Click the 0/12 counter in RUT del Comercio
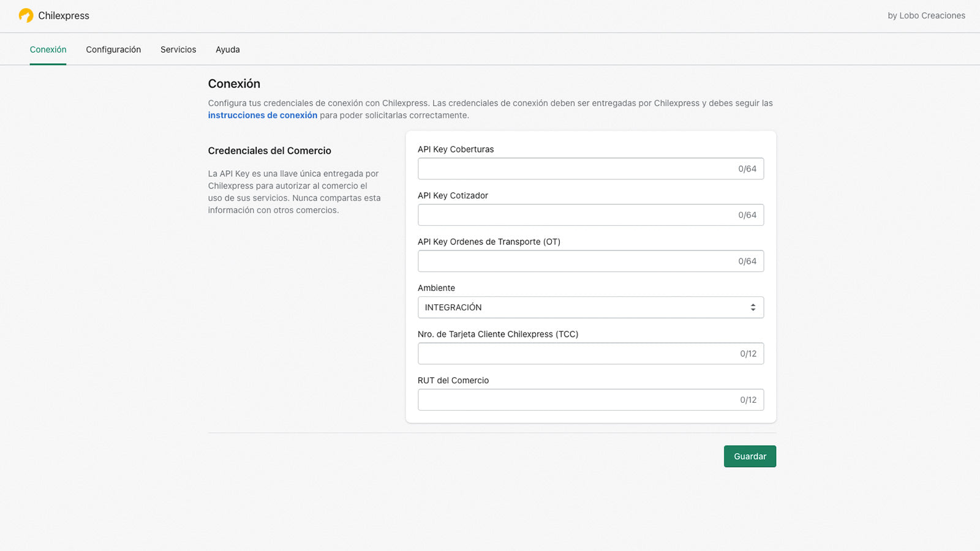The width and height of the screenshot is (980, 551). point(748,399)
